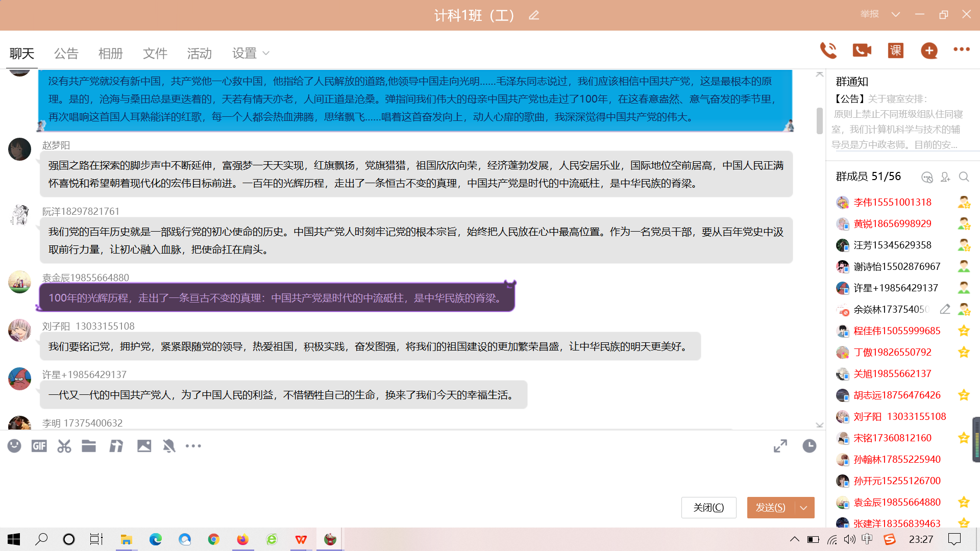The image size is (980, 551).
Task: Expand title bar dropdown chevron near 举报
Action: click(x=895, y=14)
